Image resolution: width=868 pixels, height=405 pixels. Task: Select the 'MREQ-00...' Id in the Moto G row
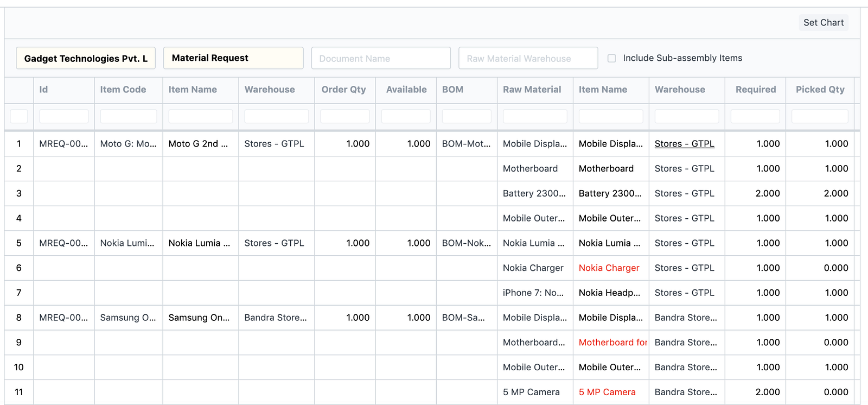pyautogui.click(x=63, y=144)
